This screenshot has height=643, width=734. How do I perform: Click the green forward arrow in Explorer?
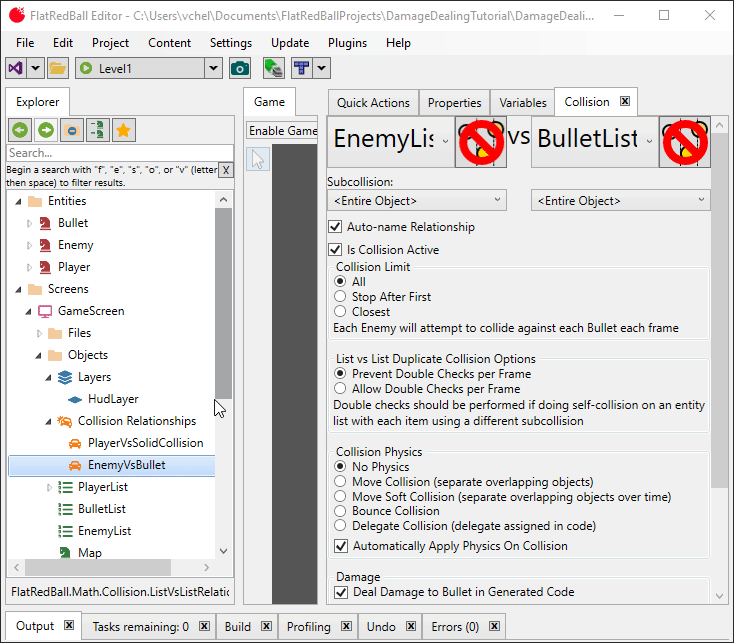tap(46, 130)
